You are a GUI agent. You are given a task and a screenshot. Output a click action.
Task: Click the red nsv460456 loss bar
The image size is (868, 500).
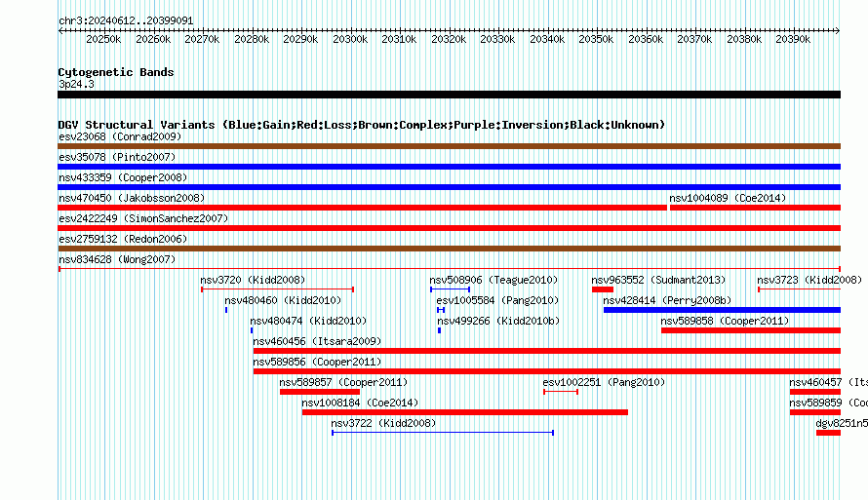[x=547, y=351]
